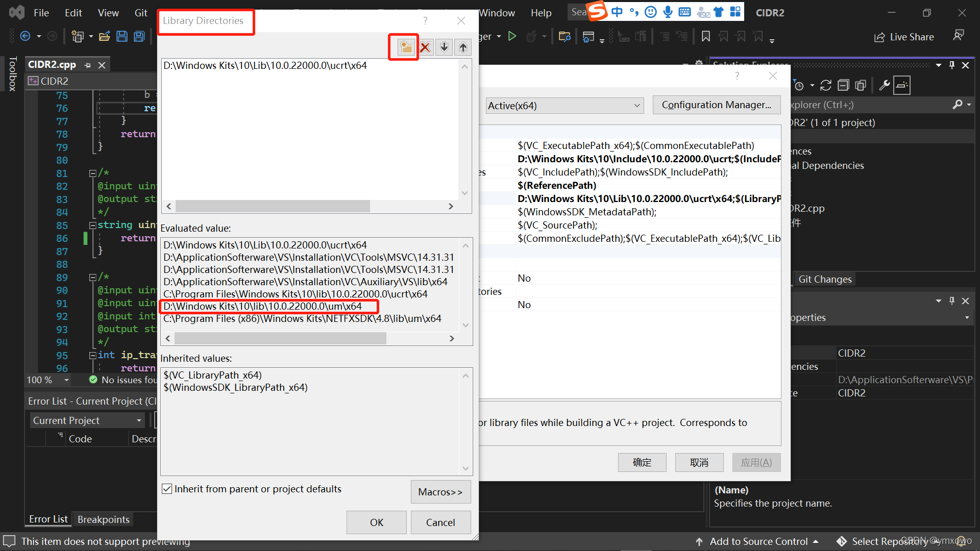
Task: Move line up with arrow icon
Action: pyautogui.click(x=463, y=47)
